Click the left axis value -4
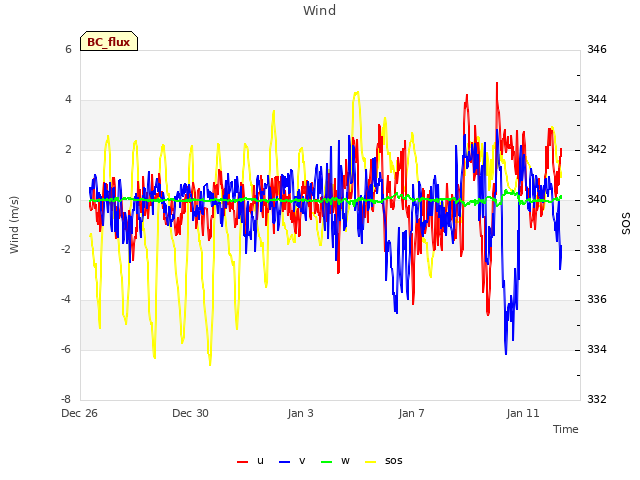 click(66, 299)
